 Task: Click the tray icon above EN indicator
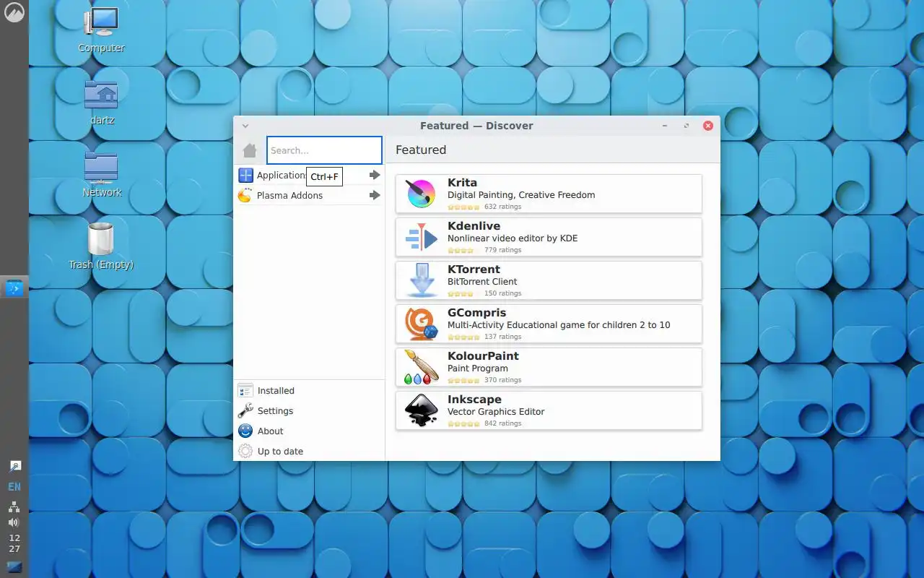(x=14, y=467)
